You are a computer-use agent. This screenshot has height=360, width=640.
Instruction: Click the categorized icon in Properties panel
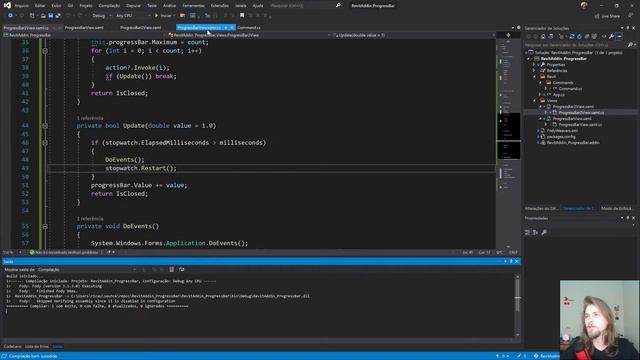pos(527,232)
